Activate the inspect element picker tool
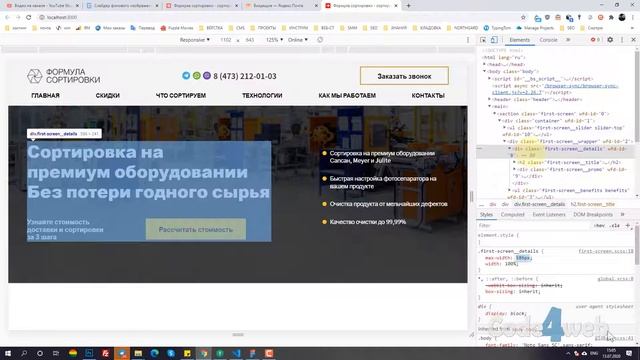 [x=483, y=40]
